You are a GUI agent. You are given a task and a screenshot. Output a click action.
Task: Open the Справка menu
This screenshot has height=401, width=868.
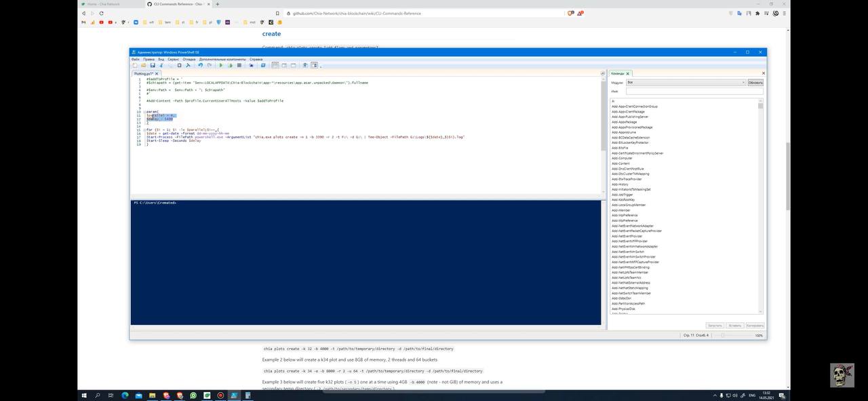point(256,59)
